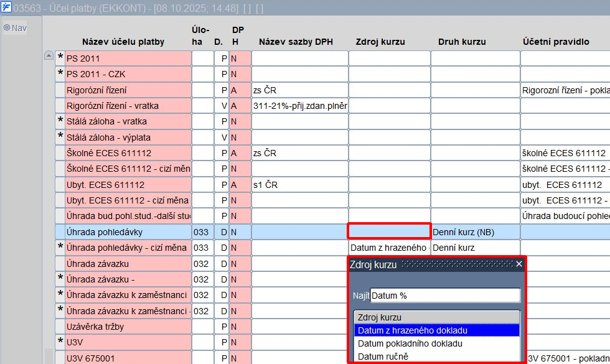This screenshot has height=364, width=610.
Task: Select the PS 2011 row name
Action: coord(128,58)
